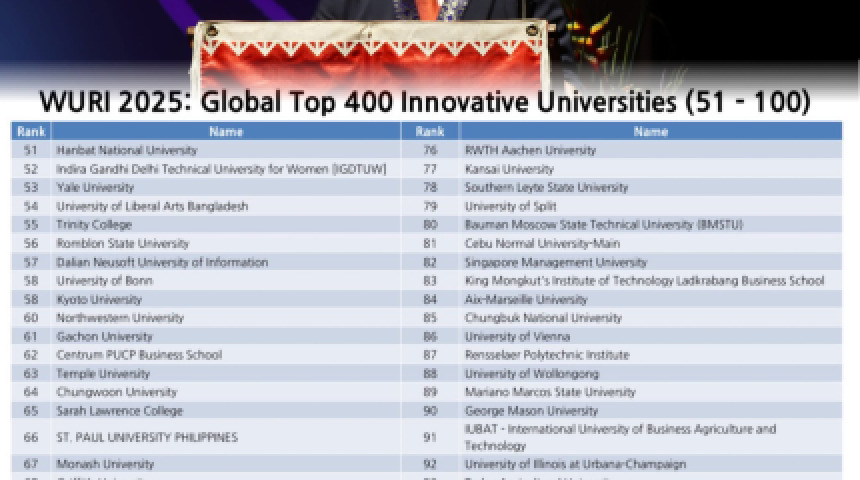Viewport: 860px width, 480px height.
Task: Click Centrum PUCP Business School
Action: pyautogui.click(x=139, y=355)
